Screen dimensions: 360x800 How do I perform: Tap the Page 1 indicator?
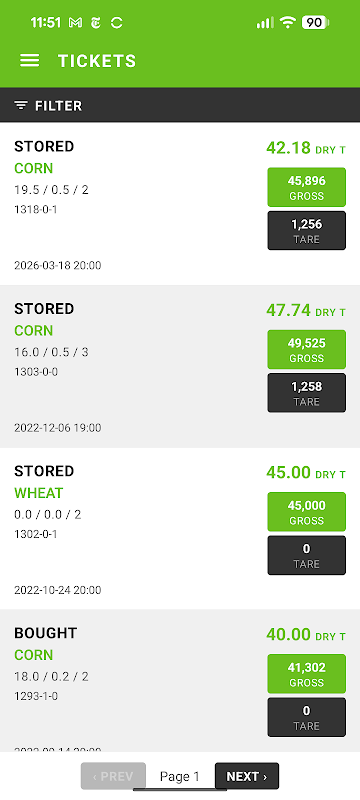pyautogui.click(x=180, y=776)
